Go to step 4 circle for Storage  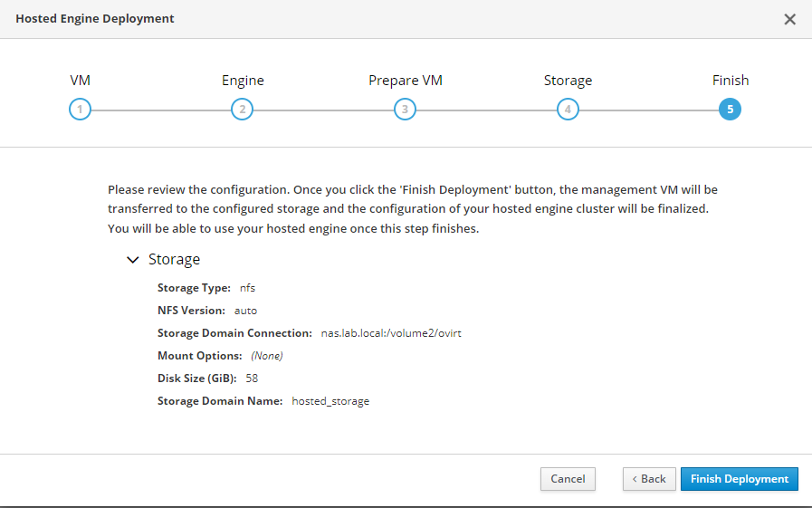click(x=568, y=110)
